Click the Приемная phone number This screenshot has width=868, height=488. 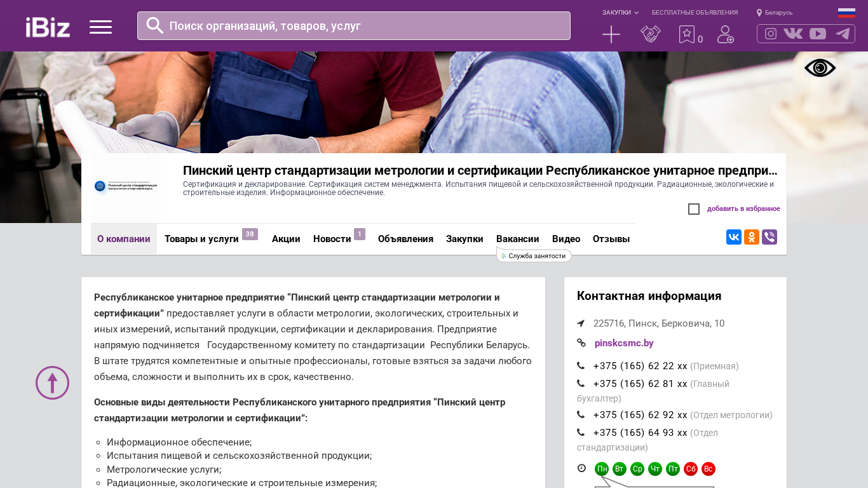coord(641,366)
